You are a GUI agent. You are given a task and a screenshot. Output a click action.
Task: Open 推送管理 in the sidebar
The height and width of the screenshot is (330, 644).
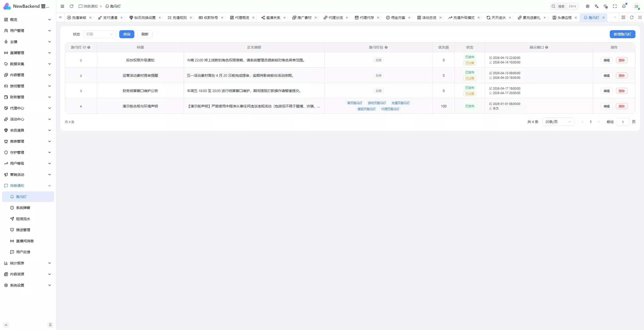(28, 230)
